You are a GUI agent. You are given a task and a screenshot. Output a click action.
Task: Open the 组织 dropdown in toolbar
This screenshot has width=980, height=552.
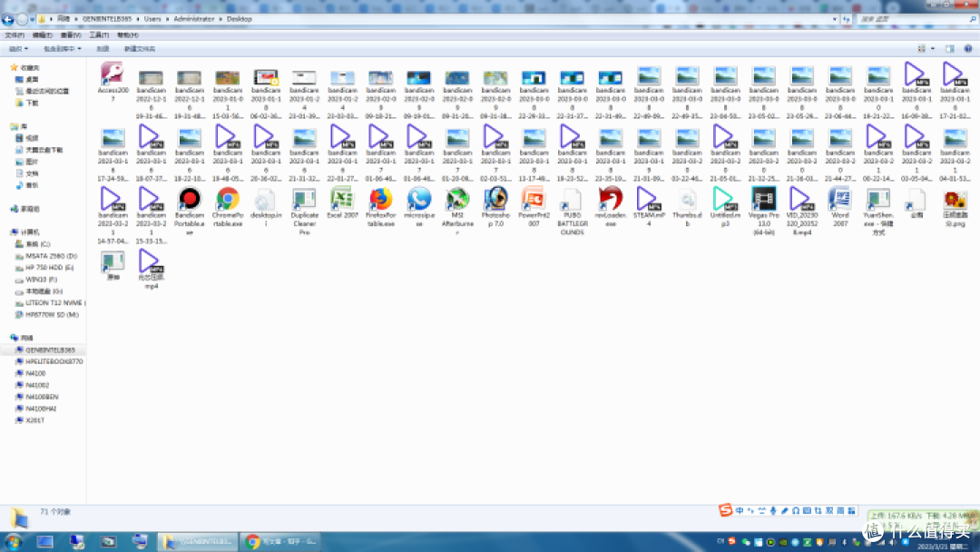click(x=18, y=49)
